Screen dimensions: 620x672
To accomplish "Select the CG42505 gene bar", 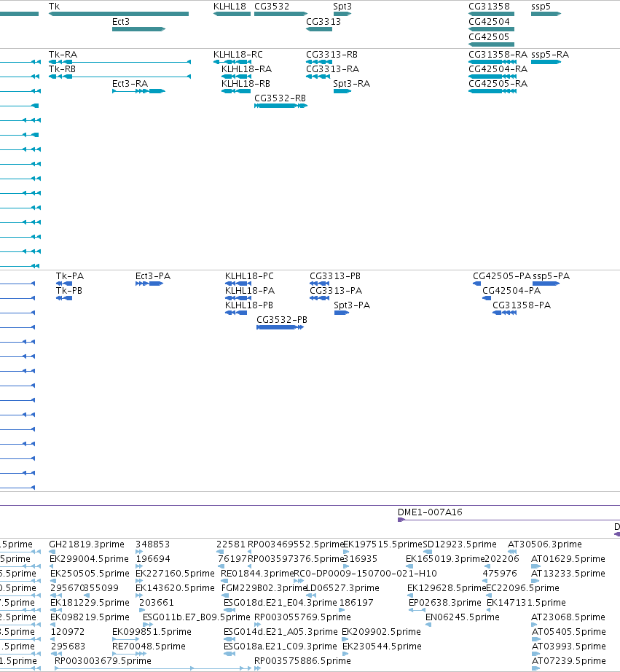I will [492, 44].
